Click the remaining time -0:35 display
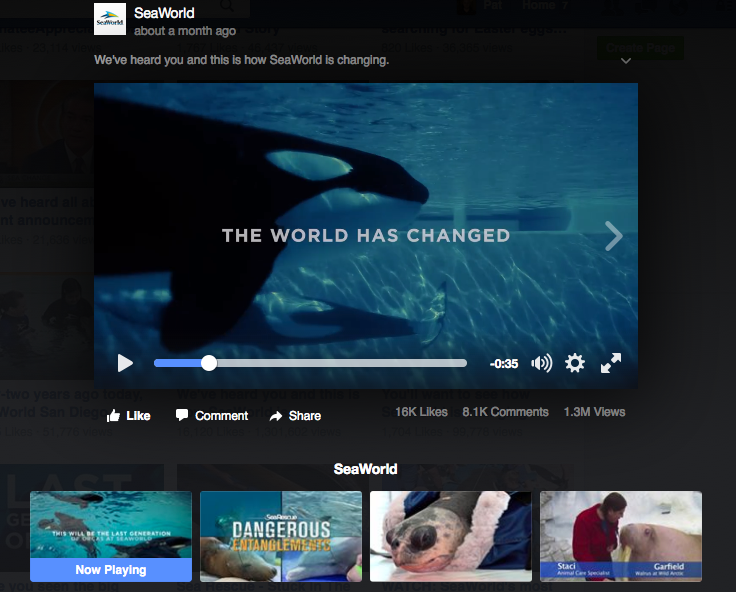Screen dimensions: 736x592 pos(504,364)
